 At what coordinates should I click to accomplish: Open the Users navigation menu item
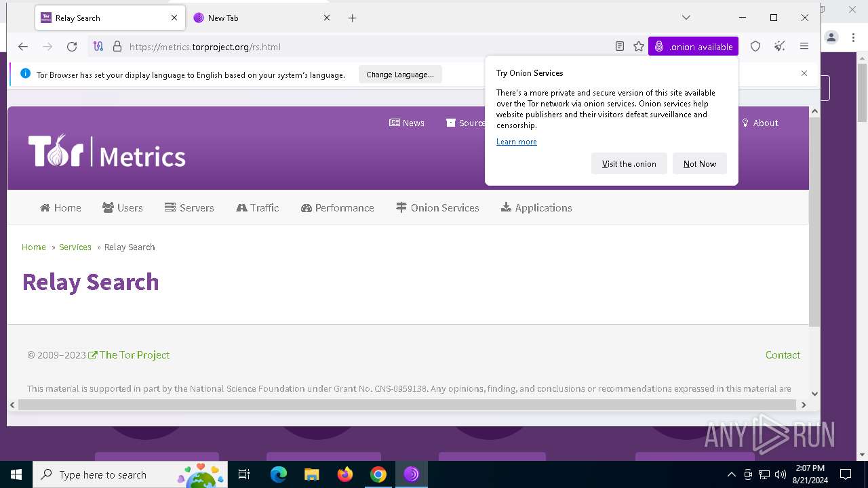pyautogui.click(x=123, y=208)
